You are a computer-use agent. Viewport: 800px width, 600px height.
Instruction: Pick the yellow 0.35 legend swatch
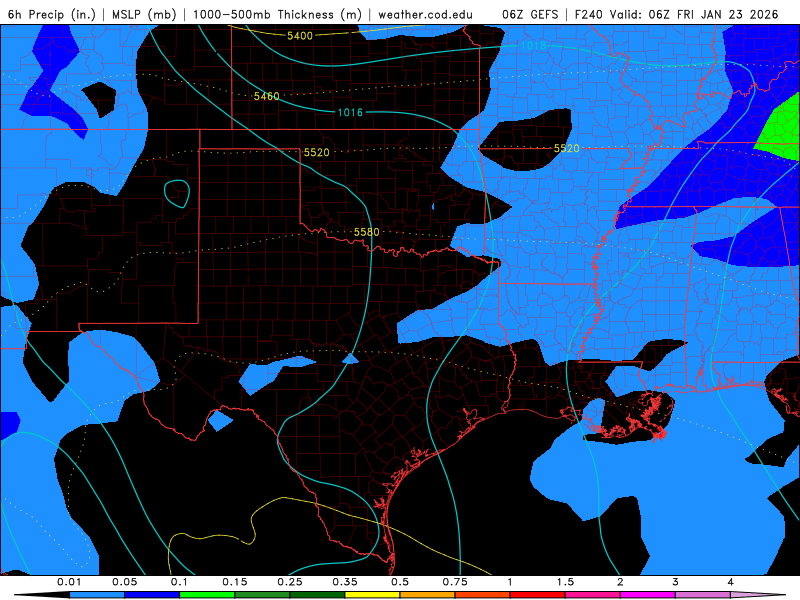click(x=372, y=595)
